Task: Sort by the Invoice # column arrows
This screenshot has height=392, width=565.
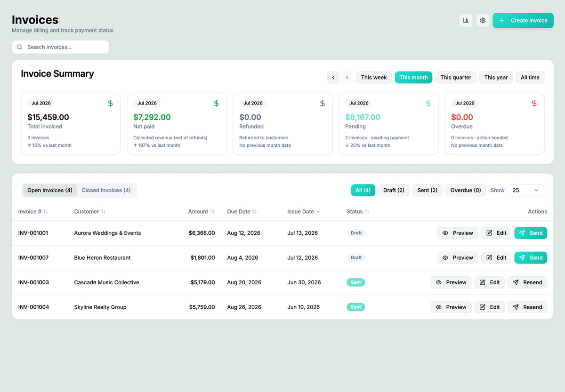Action: tap(46, 212)
